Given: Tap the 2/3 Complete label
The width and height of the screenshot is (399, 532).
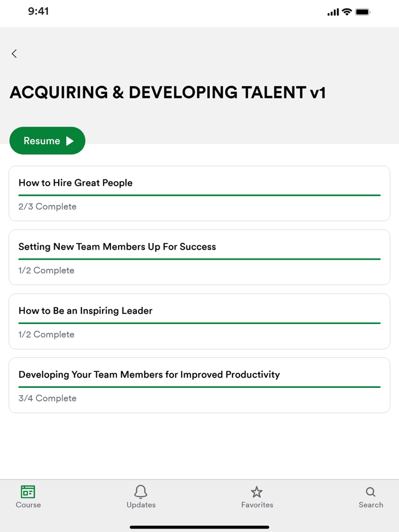Looking at the screenshot, I should click(x=46, y=206).
